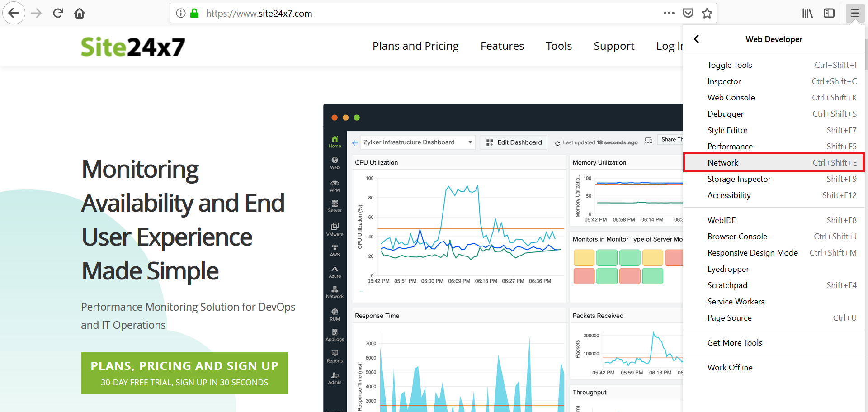Screen dimensions: 868x412
Task: Select Performance menu item
Action: 774,147
